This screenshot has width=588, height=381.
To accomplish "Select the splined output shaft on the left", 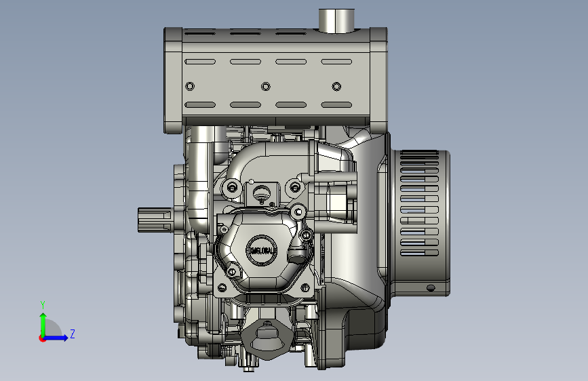I will click(155, 220).
